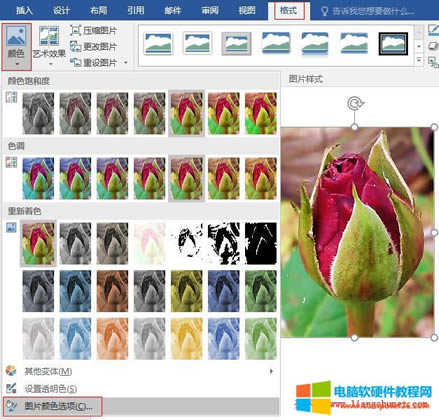
Task: Select the dark orange recolor thumbnail
Action: (x=112, y=291)
